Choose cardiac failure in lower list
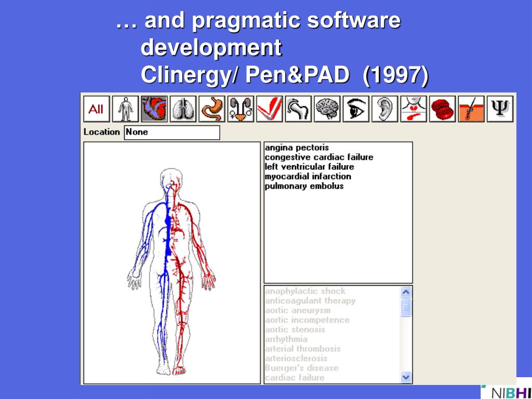The width and height of the screenshot is (532, 399). pos(295,377)
